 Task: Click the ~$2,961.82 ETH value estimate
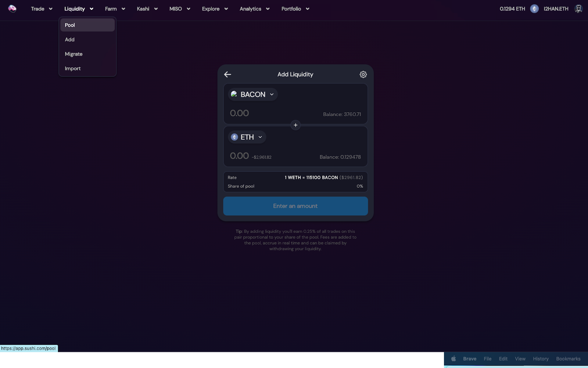point(262,157)
